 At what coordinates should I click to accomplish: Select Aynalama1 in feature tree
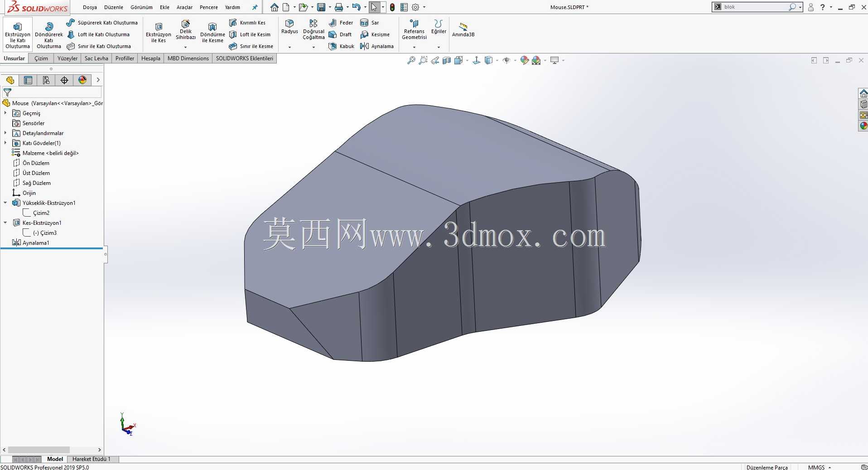36,242
